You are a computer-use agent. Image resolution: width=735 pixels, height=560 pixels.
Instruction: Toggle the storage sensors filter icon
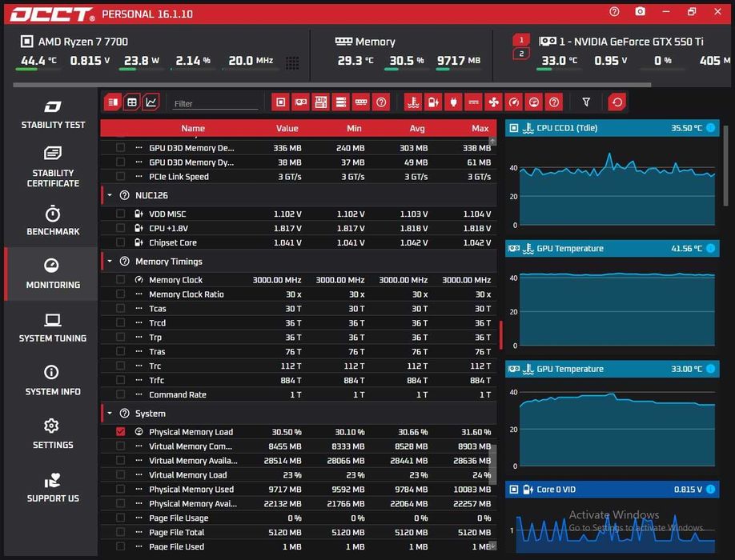[341, 102]
